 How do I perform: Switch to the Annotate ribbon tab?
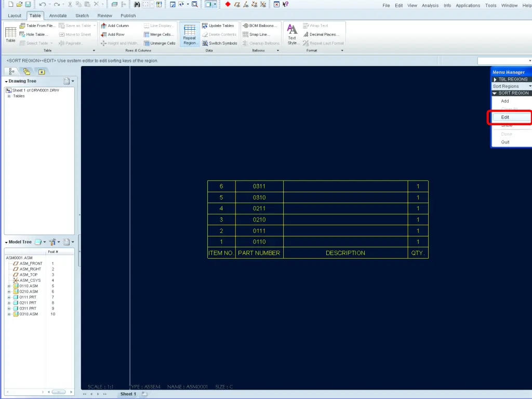58,16
